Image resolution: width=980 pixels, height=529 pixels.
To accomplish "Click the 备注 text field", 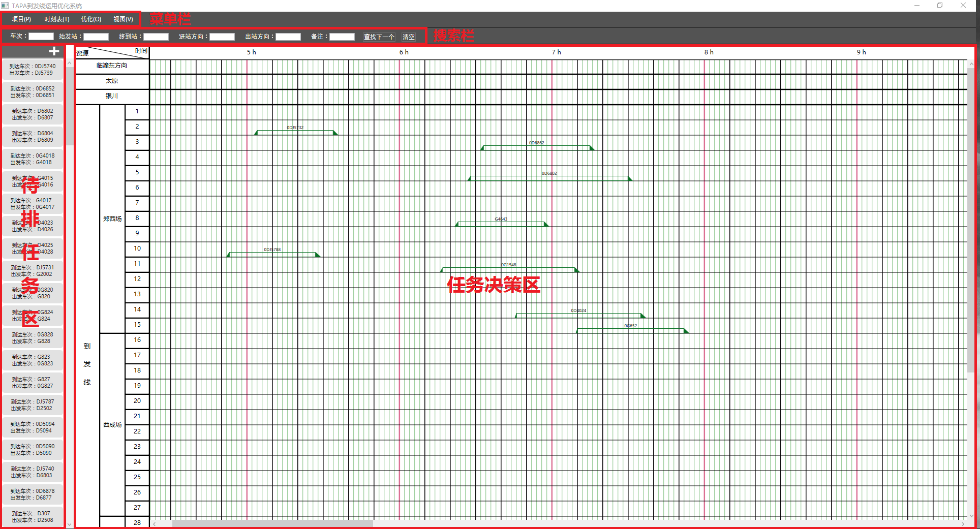I will click(x=342, y=37).
